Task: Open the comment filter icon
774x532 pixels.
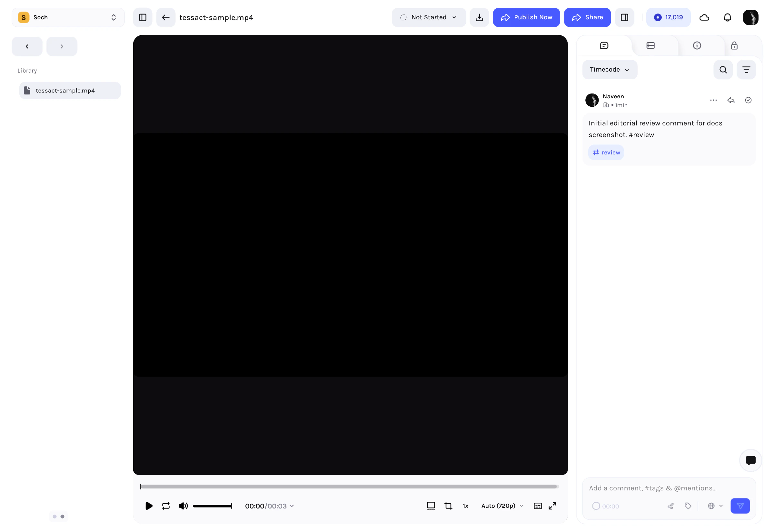Action: (746, 70)
